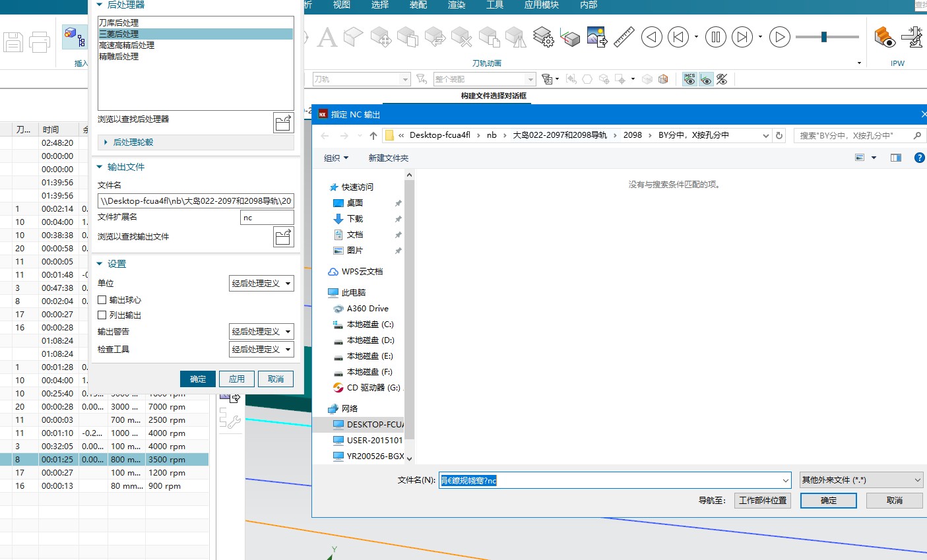This screenshot has width=927, height=560.
Task: Open the 视图 menu tab
Action: click(342, 5)
